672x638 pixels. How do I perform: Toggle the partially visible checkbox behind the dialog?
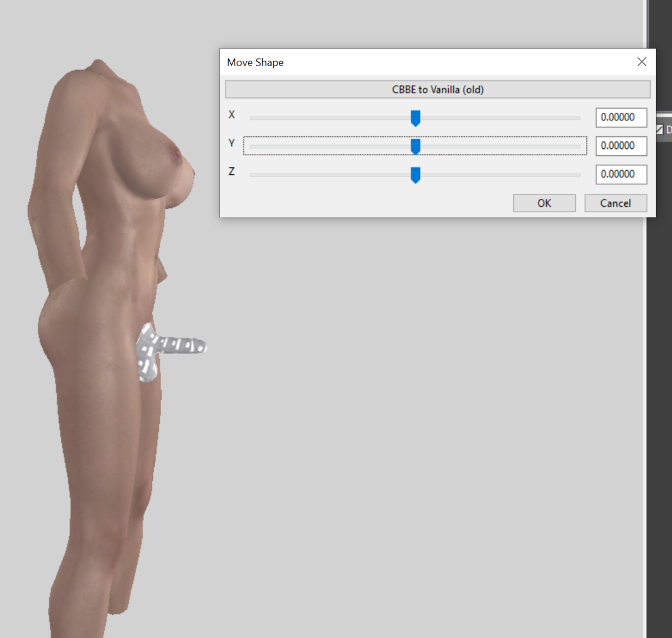tap(659, 129)
